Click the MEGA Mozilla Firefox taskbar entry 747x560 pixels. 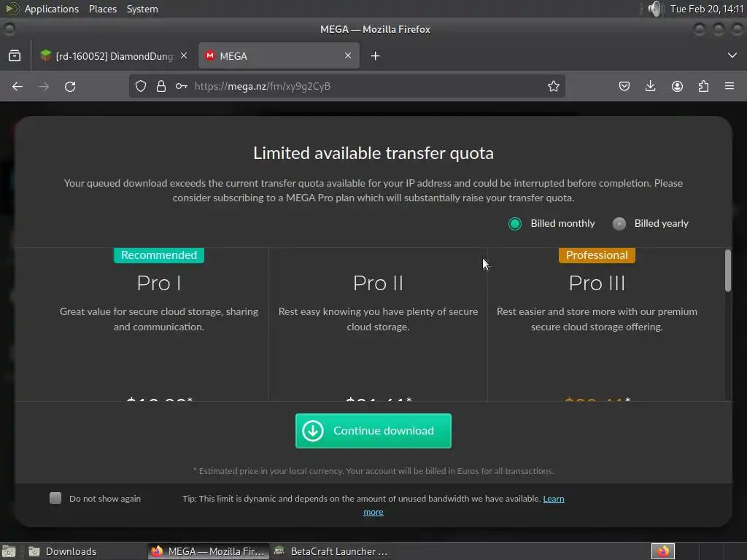(x=208, y=551)
